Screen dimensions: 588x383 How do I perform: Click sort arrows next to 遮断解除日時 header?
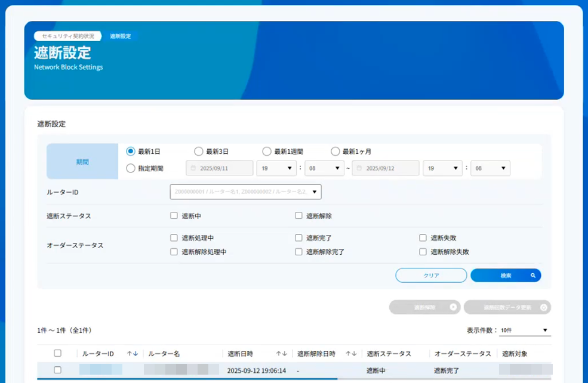(351, 354)
